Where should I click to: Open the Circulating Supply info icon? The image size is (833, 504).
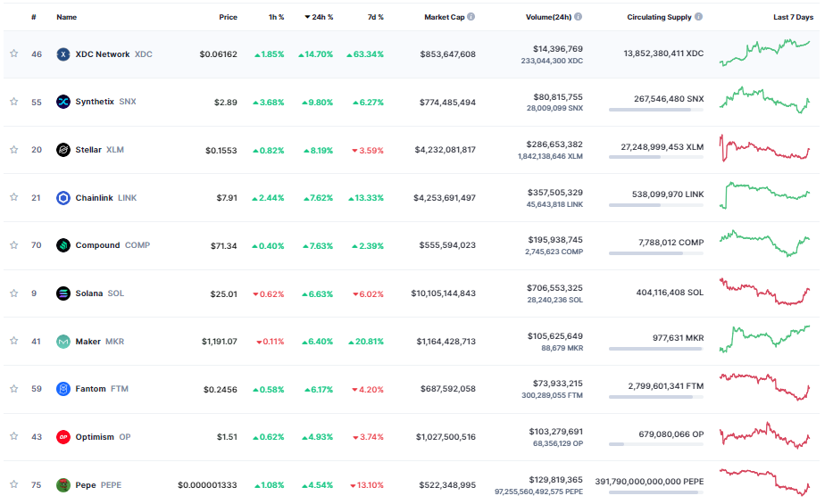[698, 17]
